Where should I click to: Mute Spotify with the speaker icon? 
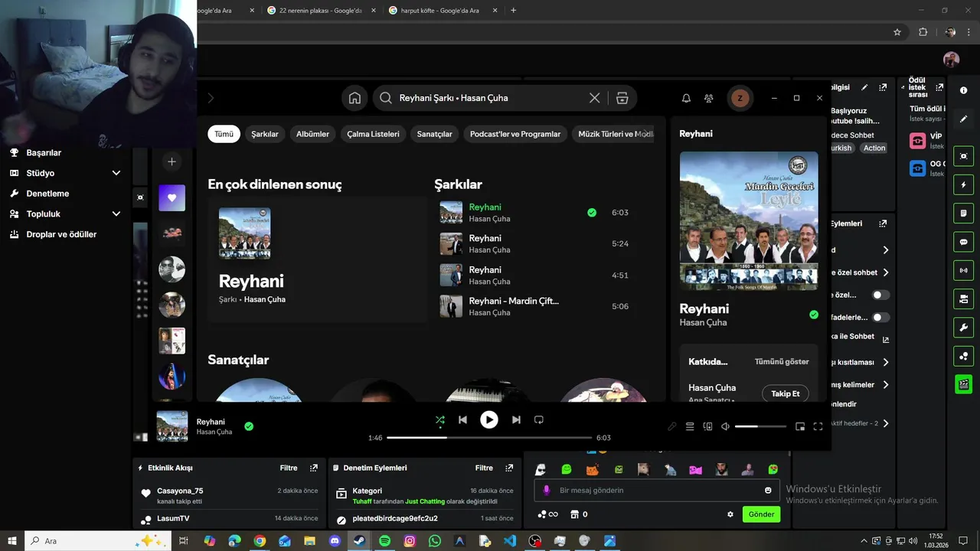725,426
